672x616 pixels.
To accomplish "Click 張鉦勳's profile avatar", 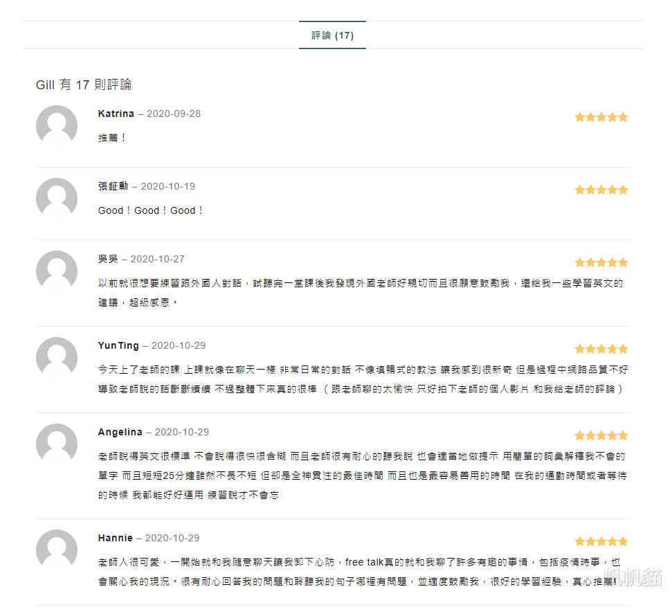I will coord(57,199).
